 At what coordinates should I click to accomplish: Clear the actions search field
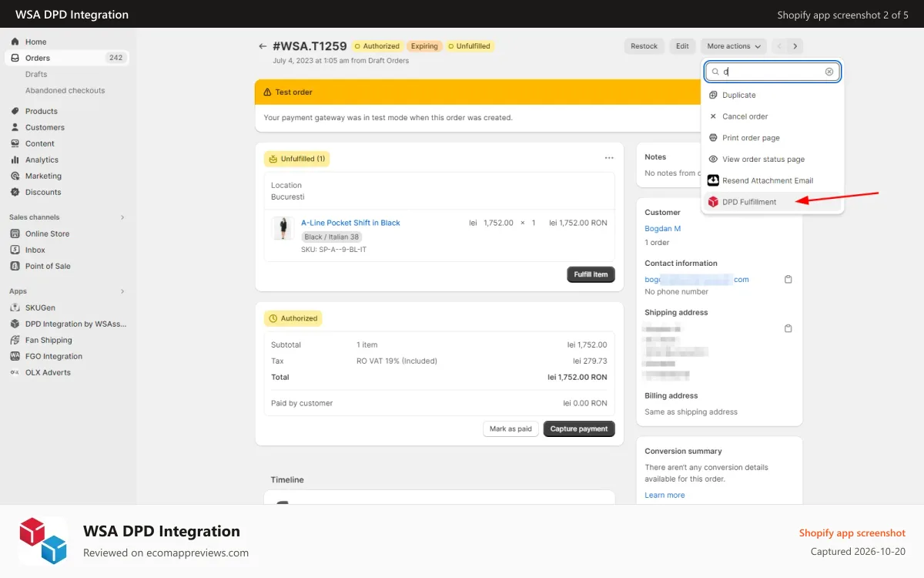(829, 72)
